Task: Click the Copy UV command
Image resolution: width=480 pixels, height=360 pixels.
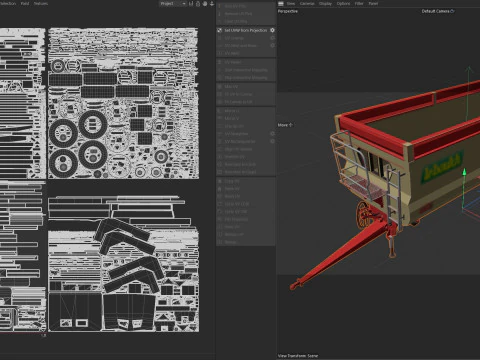Action: pos(232,181)
